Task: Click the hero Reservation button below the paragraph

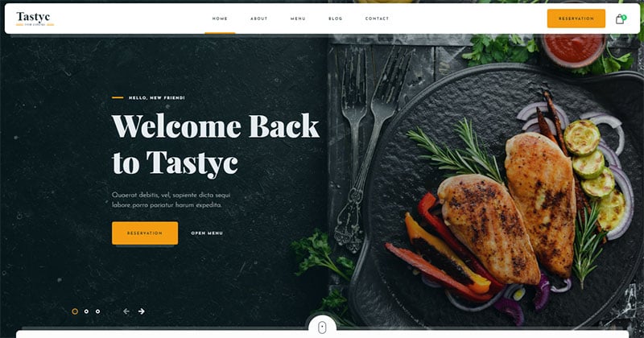Action: click(145, 233)
